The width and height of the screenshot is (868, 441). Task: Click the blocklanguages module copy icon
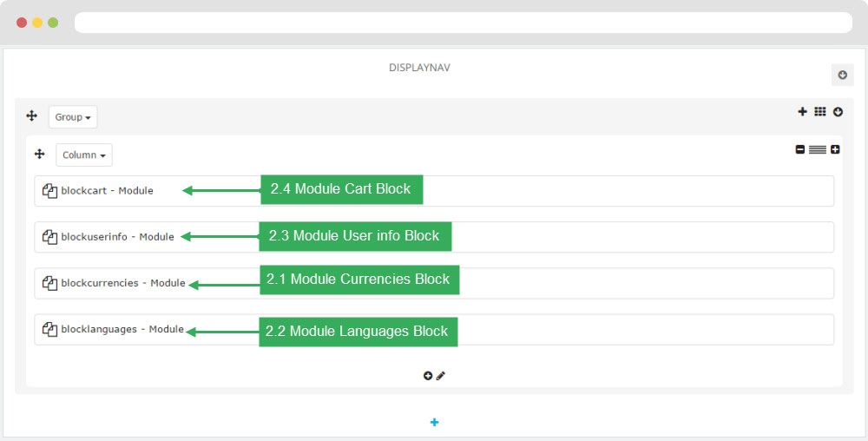[x=49, y=329]
